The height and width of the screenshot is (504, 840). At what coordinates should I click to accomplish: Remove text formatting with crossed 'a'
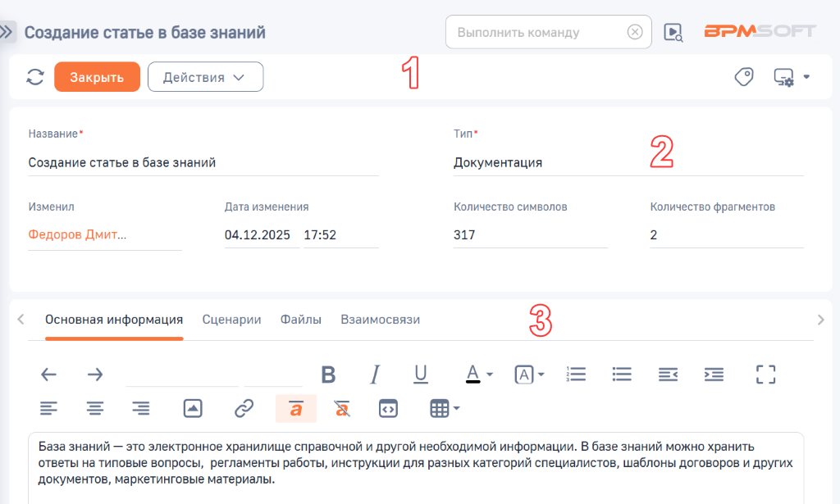[342, 409]
